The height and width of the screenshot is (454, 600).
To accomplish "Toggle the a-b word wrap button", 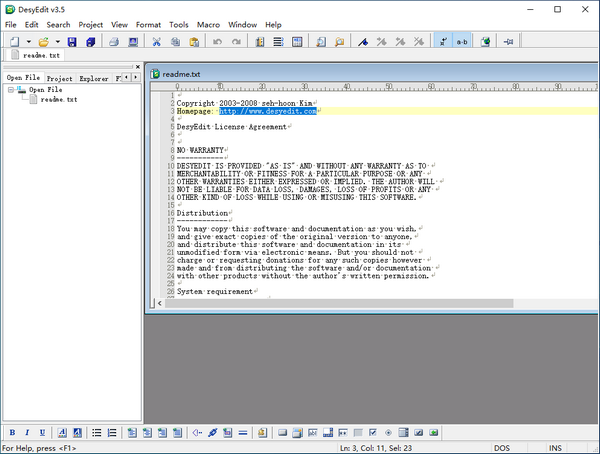I will [461, 42].
